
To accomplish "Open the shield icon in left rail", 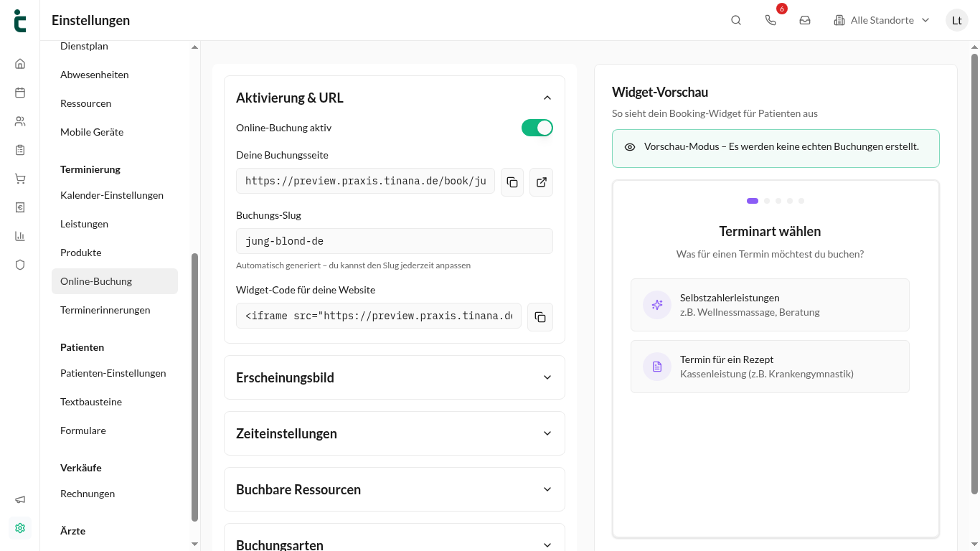I will click(x=20, y=265).
